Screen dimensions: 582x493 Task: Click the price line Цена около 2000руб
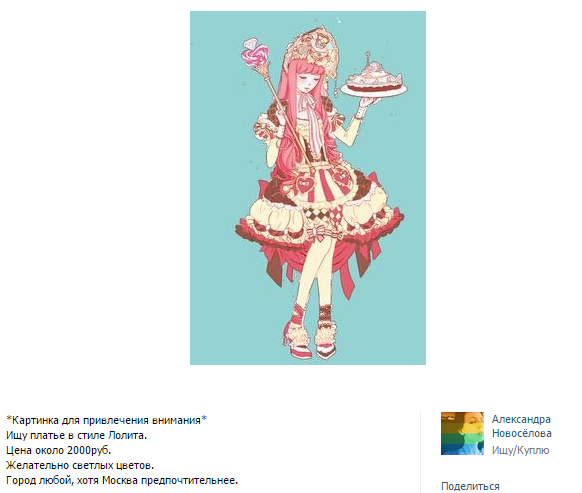tap(58, 450)
